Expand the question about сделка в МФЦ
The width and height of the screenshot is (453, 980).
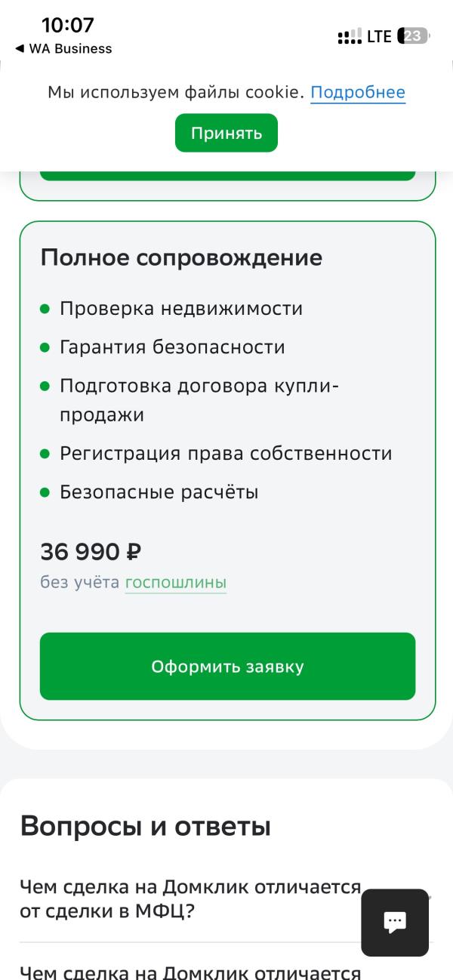coord(190,898)
